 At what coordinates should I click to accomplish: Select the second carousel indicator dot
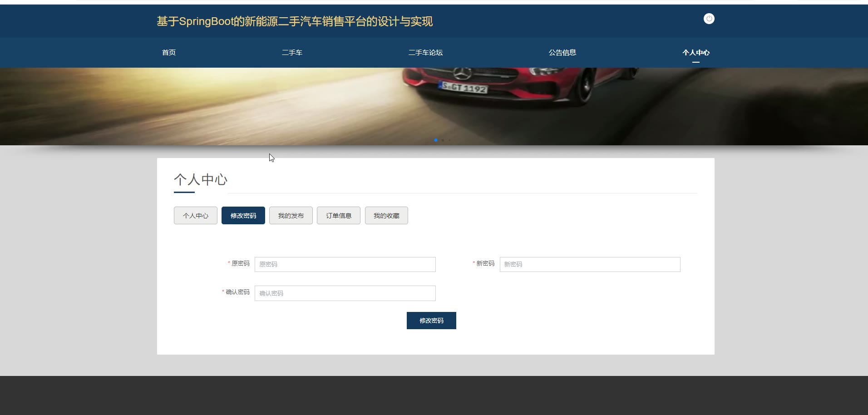coord(443,140)
